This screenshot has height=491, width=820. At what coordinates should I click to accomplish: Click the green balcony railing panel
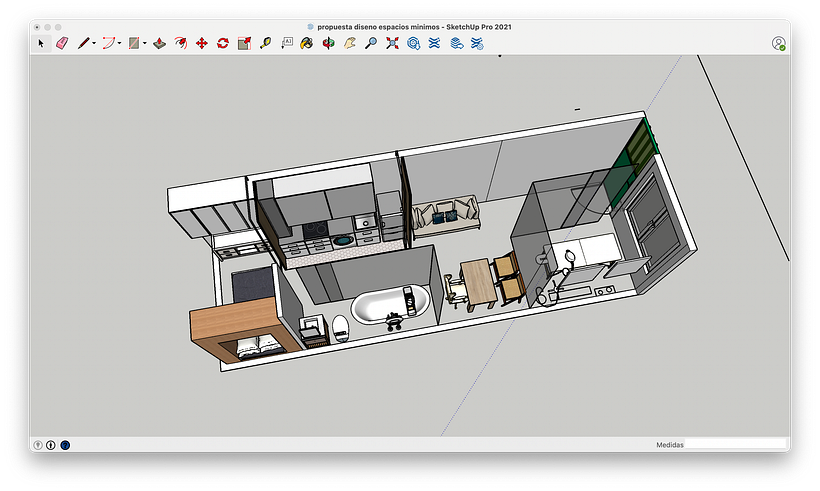[632, 163]
